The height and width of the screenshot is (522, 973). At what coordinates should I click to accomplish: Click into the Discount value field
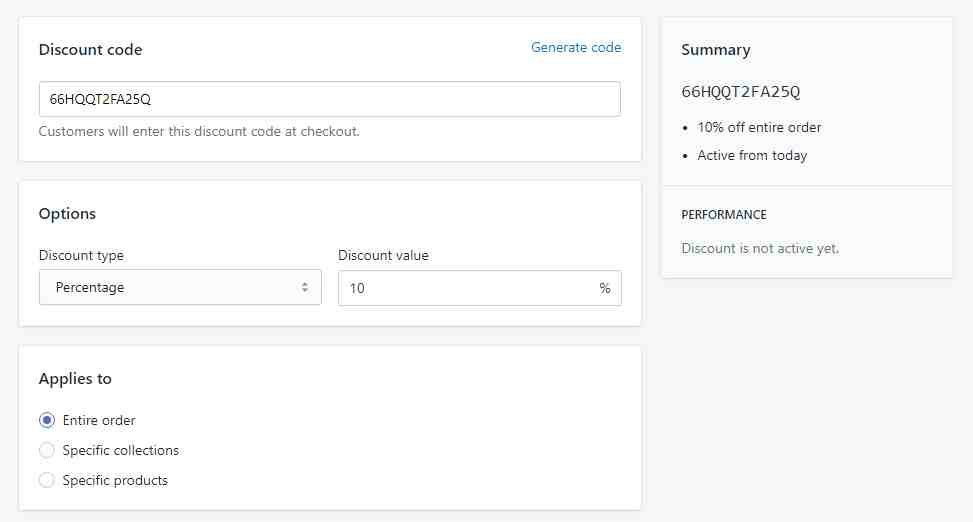(465, 288)
